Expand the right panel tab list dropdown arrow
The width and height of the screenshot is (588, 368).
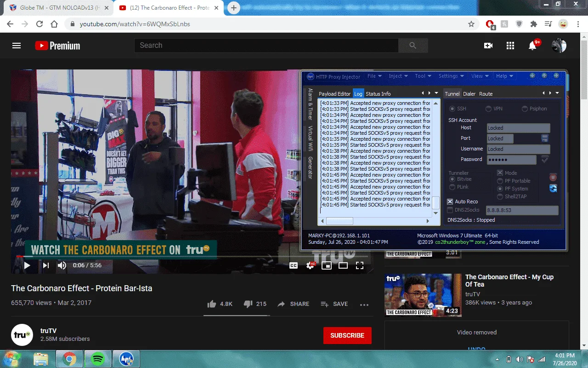pos(557,93)
